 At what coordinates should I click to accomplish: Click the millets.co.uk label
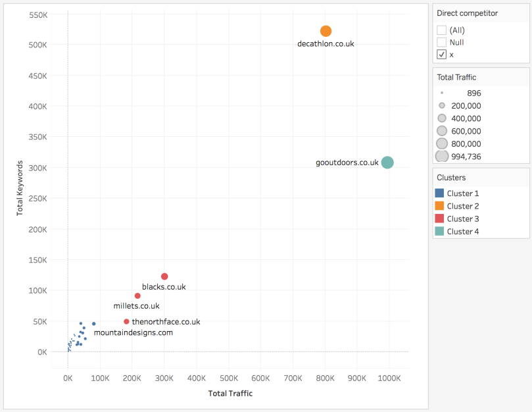(136, 305)
